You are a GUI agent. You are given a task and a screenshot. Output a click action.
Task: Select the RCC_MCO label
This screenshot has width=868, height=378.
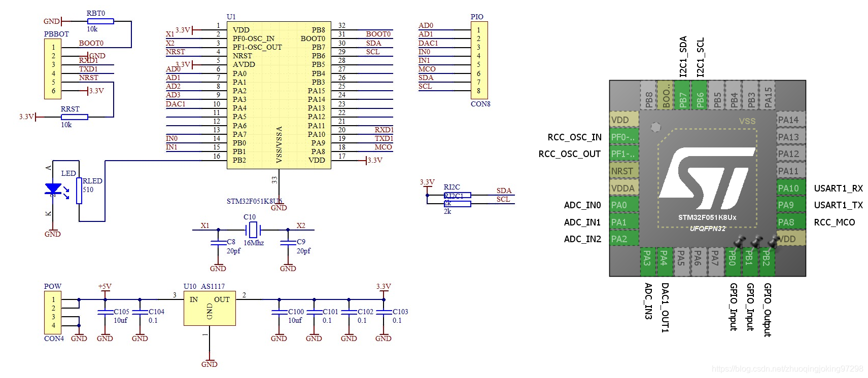(x=835, y=222)
